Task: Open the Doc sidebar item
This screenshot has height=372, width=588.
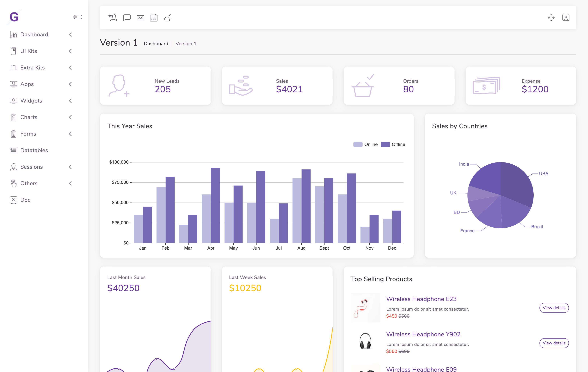Action: (x=25, y=200)
